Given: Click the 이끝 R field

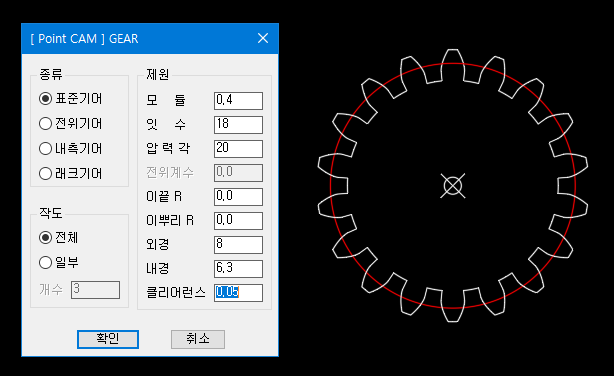Looking at the screenshot, I should (238, 197).
